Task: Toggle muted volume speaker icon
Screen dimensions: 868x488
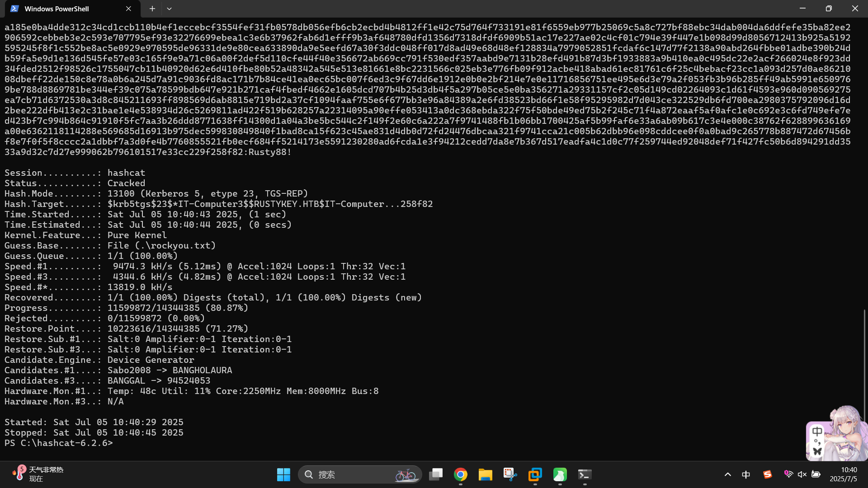Action: [802, 474]
